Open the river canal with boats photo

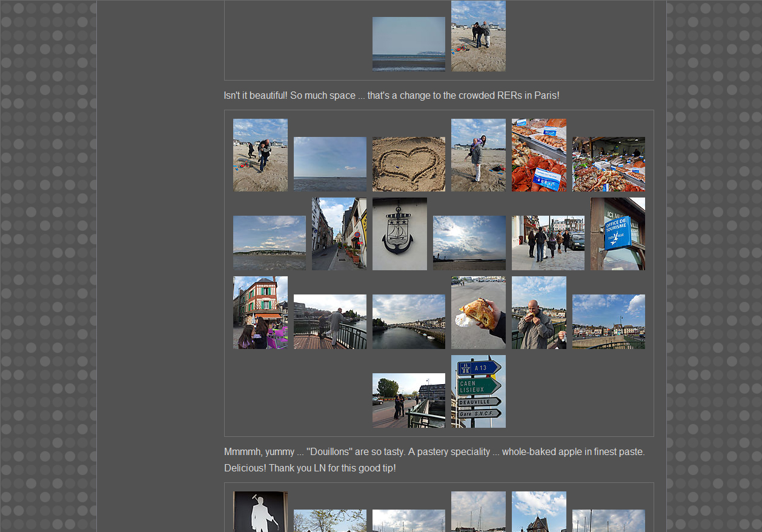[408, 321]
